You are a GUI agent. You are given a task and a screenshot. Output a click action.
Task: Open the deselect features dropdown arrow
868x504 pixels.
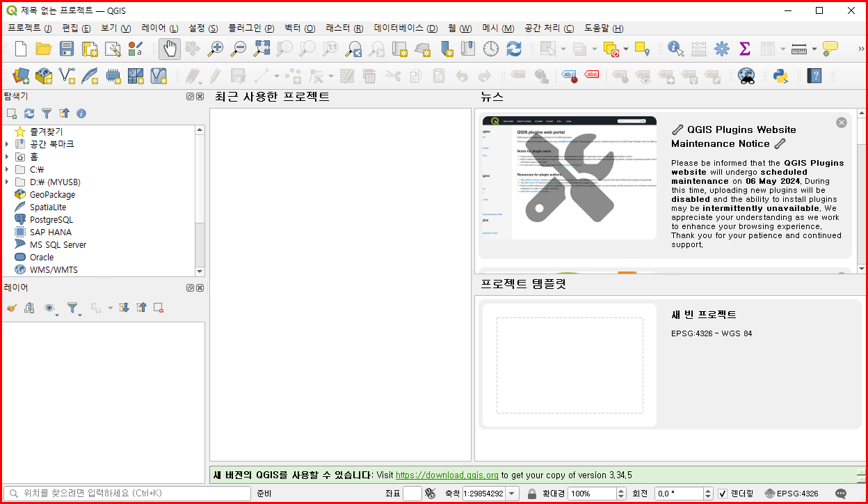click(626, 49)
